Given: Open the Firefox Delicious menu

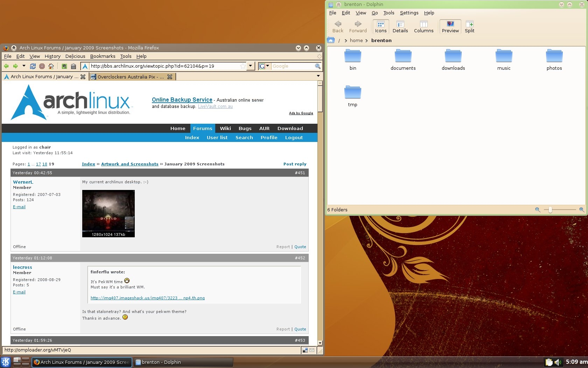Looking at the screenshot, I should tap(75, 56).
